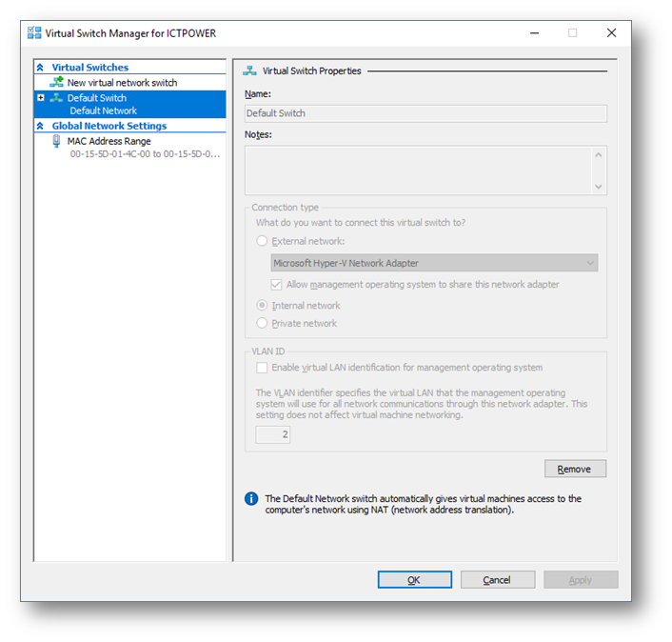The height and width of the screenshot is (642, 672).
Task: Click the Remove button
Action: point(575,469)
